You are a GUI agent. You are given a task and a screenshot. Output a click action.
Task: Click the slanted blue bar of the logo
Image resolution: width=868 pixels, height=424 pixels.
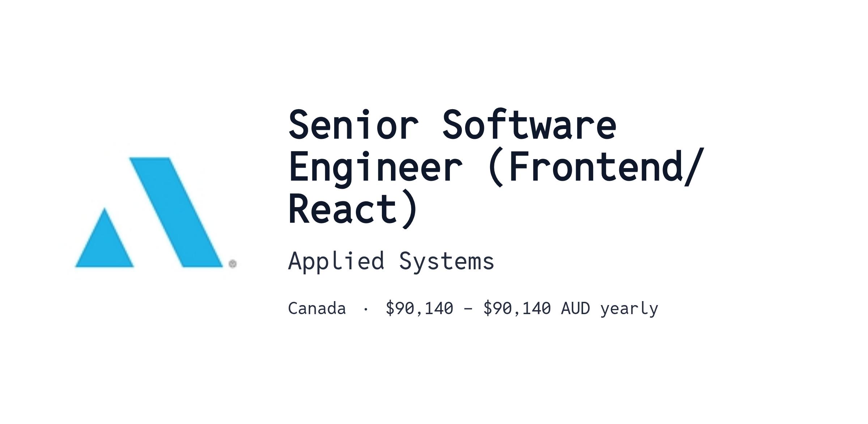(176, 212)
